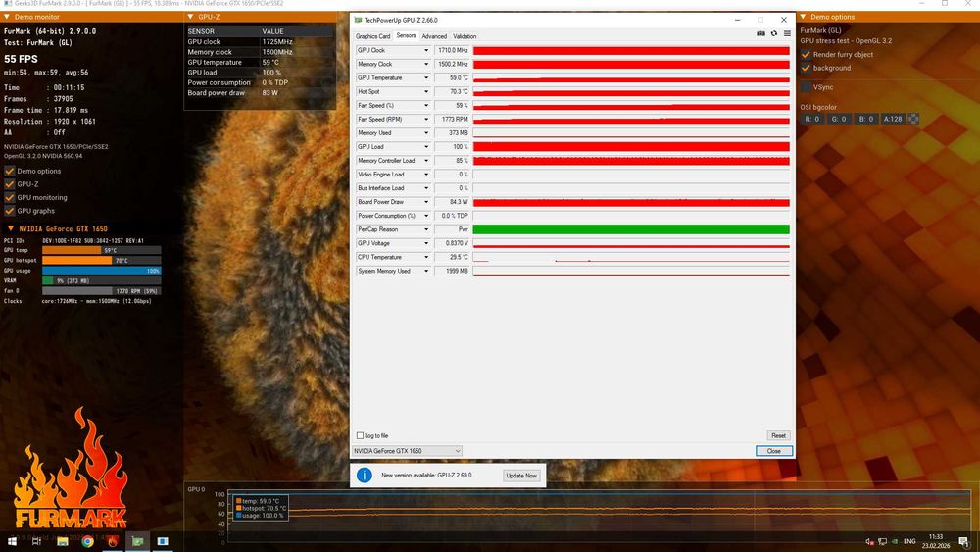
Task: Uncheck the background option
Action: [x=806, y=68]
